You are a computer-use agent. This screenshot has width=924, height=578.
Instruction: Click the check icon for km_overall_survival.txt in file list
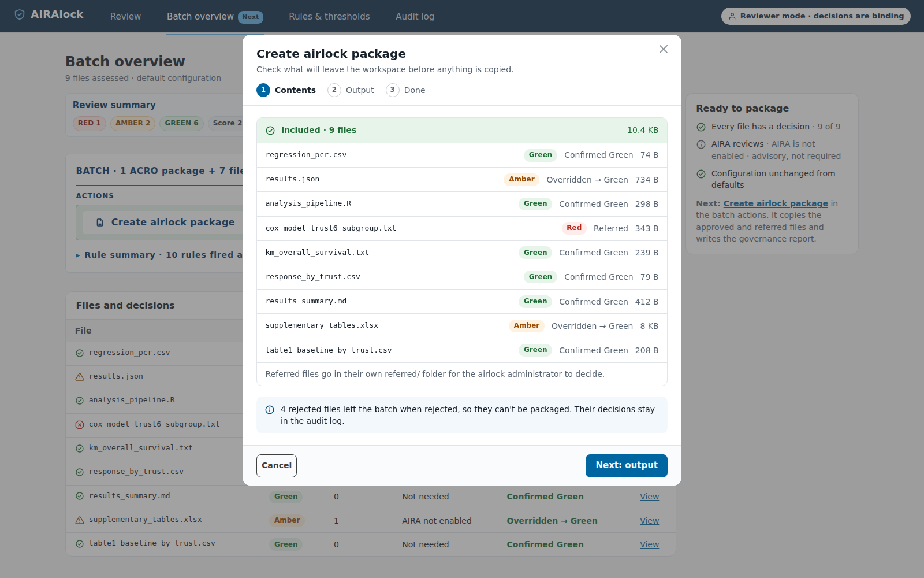coord(80,449)
